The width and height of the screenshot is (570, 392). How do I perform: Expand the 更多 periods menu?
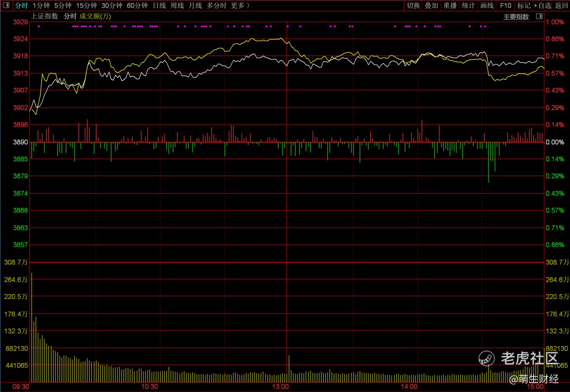[x=240, y=6]
